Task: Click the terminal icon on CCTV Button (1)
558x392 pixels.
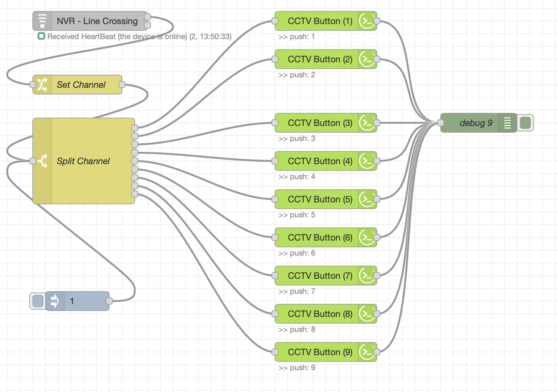Action: point(367,21)
